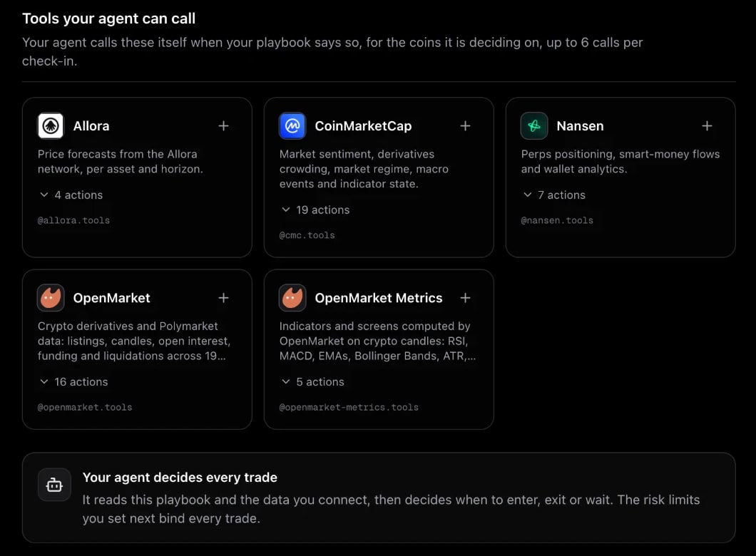Click the Allora card title
The width and height of the screenshot is (756, 556).
tap(91, 125)
